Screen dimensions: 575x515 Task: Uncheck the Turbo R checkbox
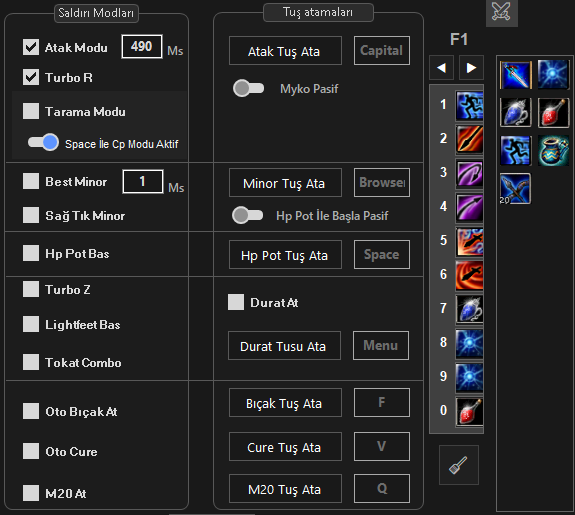pyautogui.click(x=31, y=77)
